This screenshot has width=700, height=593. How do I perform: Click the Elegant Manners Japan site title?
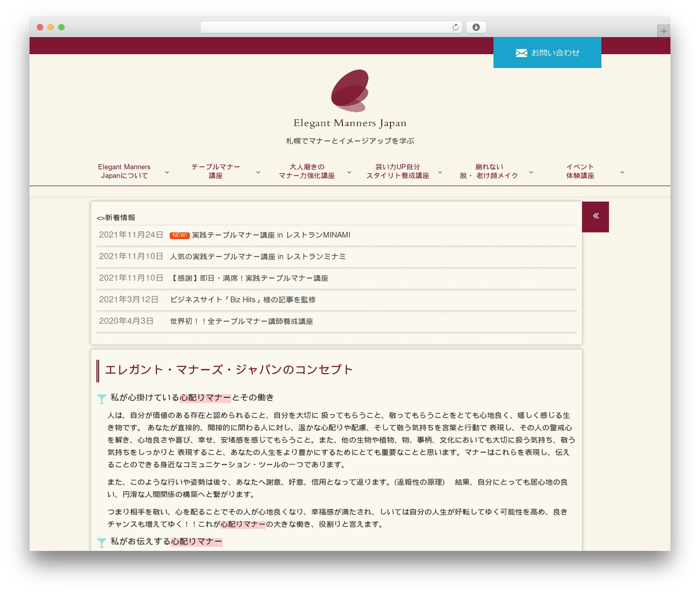(x=350, y=123)
